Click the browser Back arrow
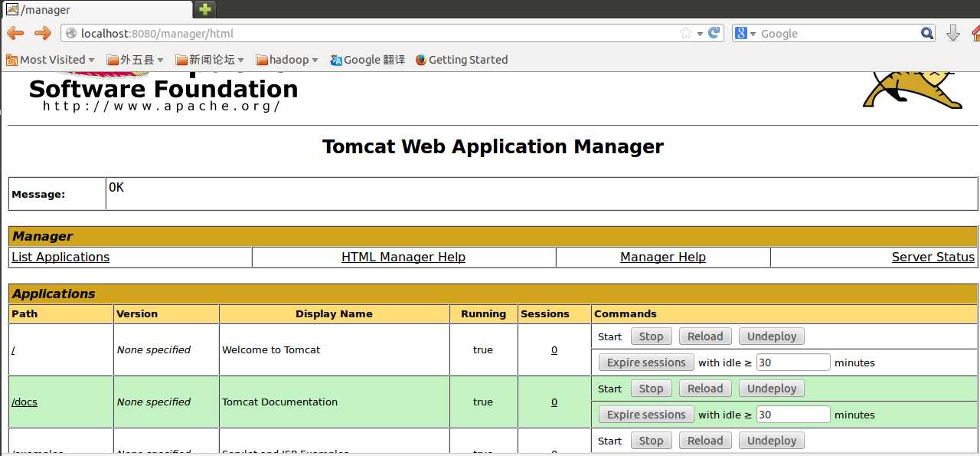 tap(15, 33)
